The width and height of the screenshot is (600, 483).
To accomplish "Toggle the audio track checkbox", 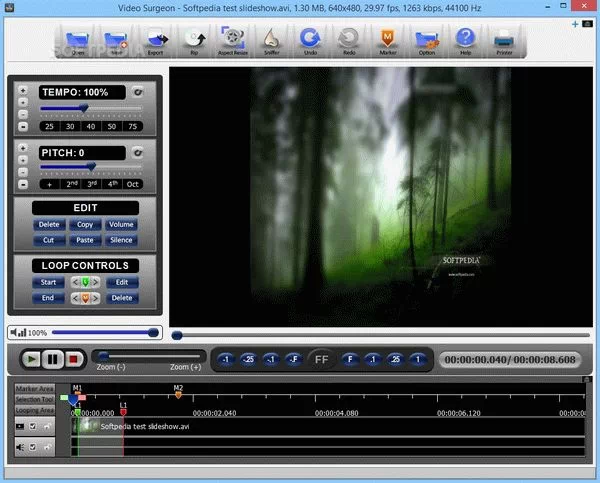I will (x=33, y=447).
